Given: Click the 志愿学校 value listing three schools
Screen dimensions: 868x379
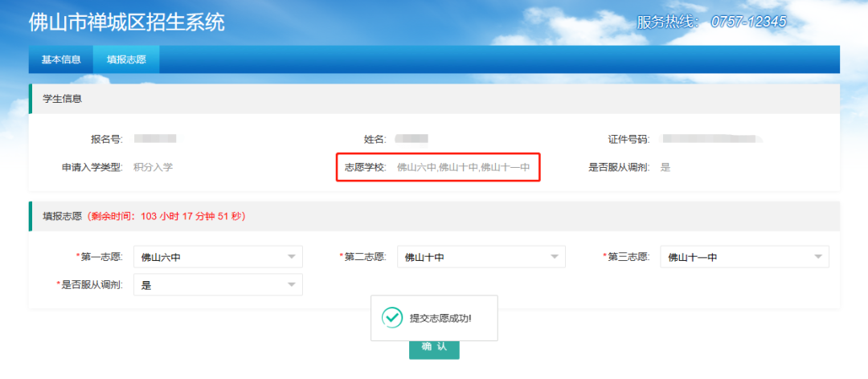Looking at the screenshot, I should point(464,168).
